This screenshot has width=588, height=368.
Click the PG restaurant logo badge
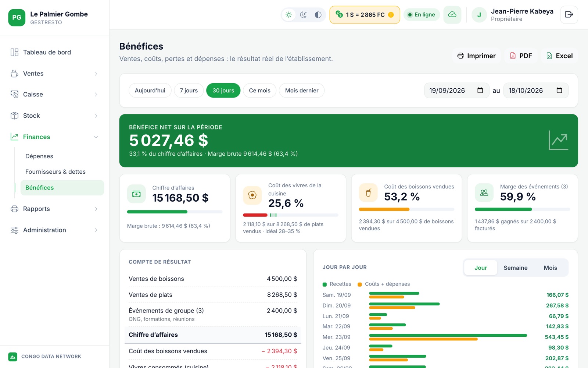(17, 18)
